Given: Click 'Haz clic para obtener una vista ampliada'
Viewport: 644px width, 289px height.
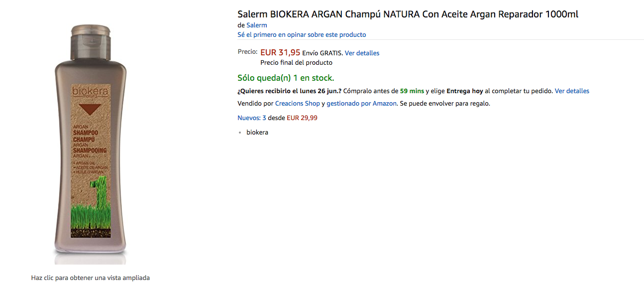Looking at the screenshot, I should point(90,278).
